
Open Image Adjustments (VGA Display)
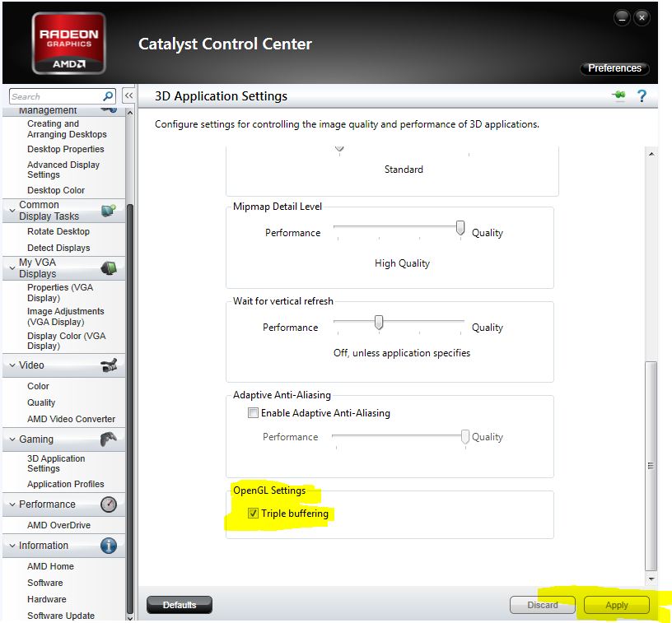click(66, 316)
